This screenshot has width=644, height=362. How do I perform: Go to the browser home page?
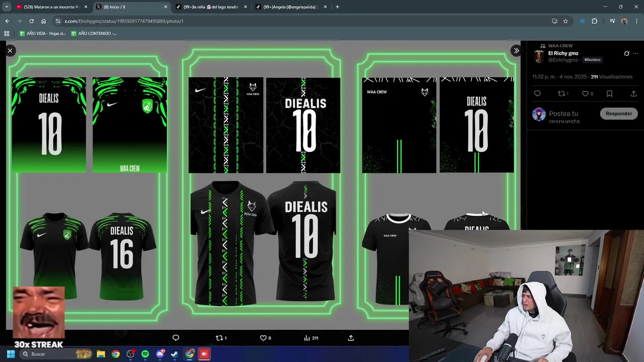click(x=43, y=21)
